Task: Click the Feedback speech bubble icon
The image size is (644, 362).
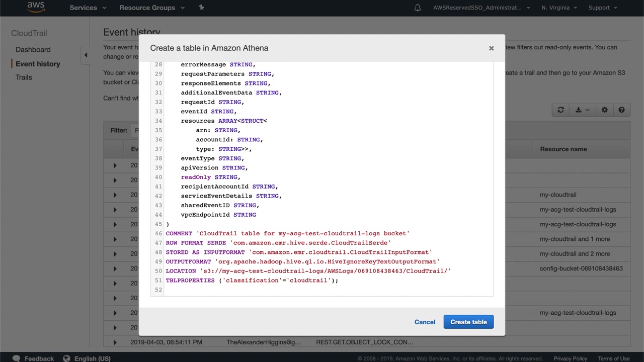Action: coord(16,358)
